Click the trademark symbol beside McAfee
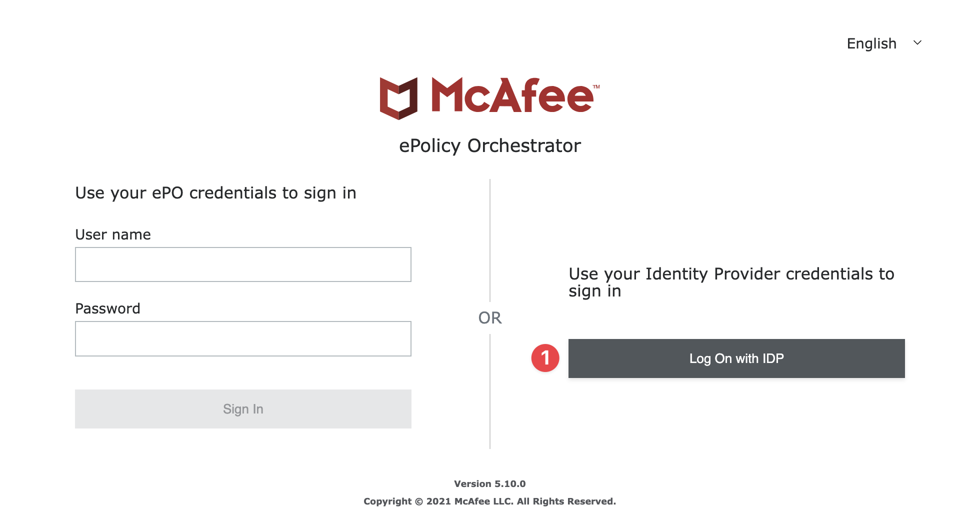Screen dimensions: 980x532 tap(596, 87)
